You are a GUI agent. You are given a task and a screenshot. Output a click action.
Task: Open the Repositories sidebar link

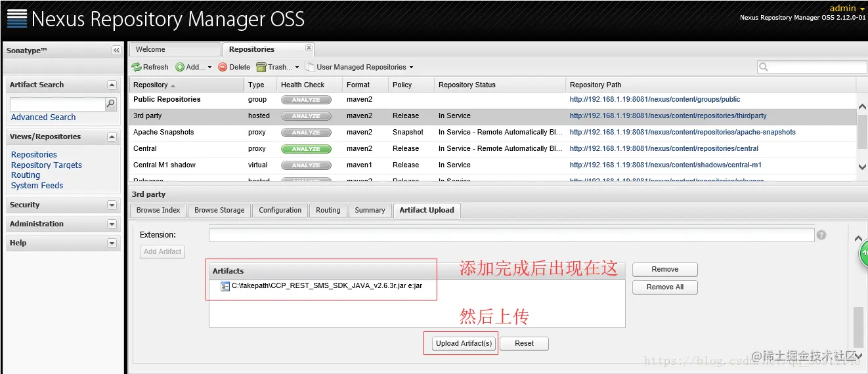click(34, 155)
